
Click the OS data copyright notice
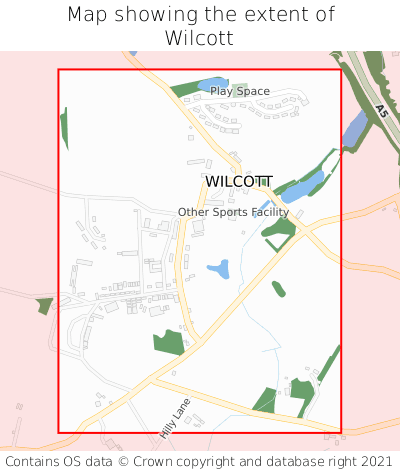point(199,462)
